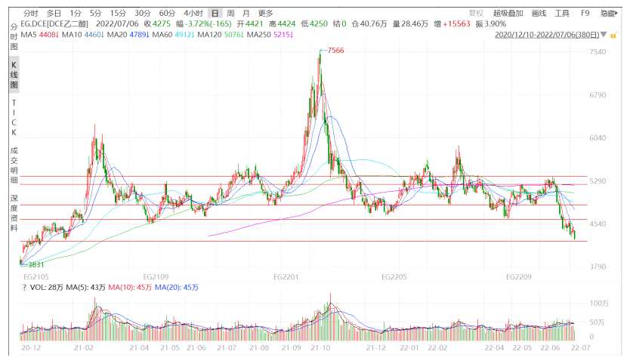Click the volume MA(10): 45万 label
The height and width of the screenshot is (364, 630).
[130, 287]
